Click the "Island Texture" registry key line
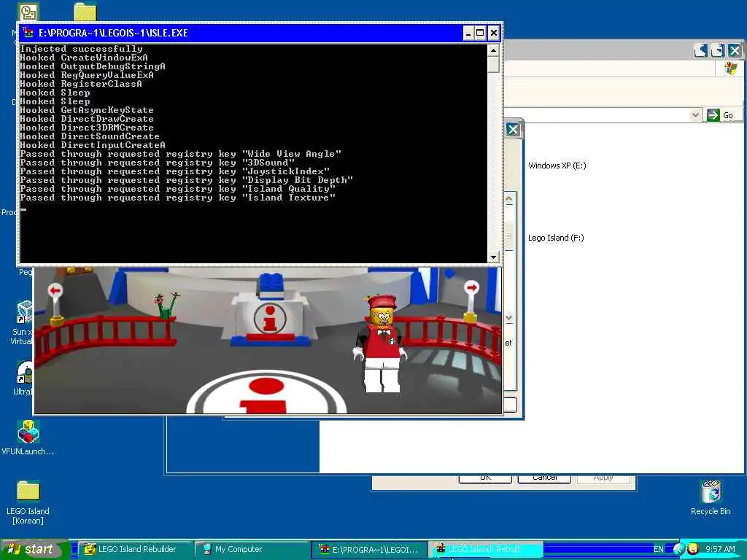The height and width of the screenshot is (560, 747). pos(178,198)
